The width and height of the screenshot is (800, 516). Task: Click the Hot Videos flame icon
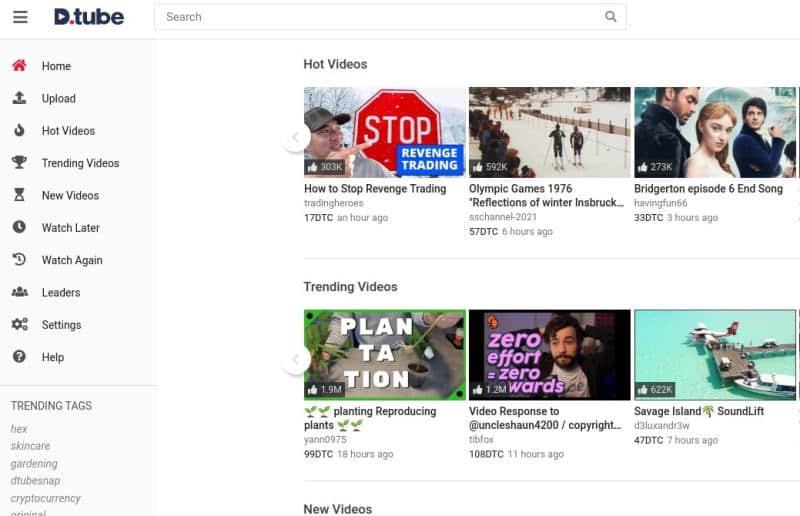click(x=19, y=131)
